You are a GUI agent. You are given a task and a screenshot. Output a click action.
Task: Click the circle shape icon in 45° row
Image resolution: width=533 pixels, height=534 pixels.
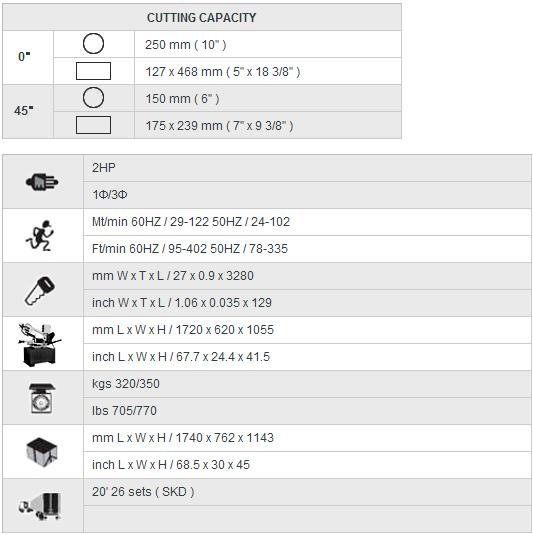[93, 97]
